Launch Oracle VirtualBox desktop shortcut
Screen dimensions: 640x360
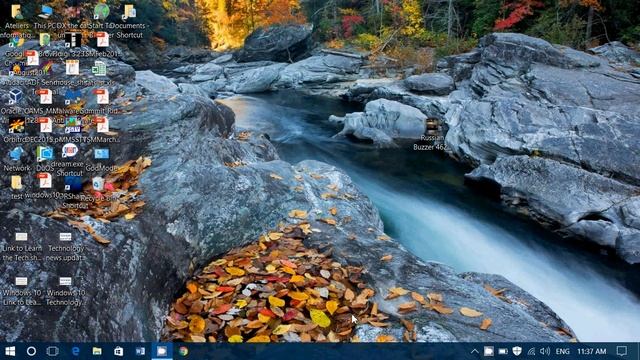tap(16, 96)
